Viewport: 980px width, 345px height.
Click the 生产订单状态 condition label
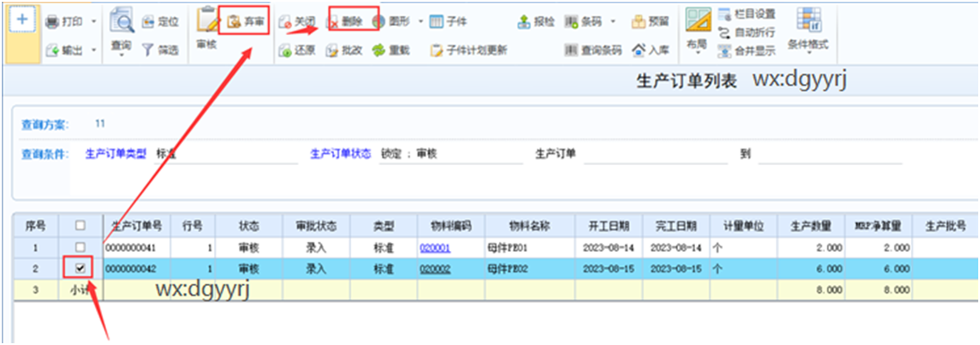[340, 154]
